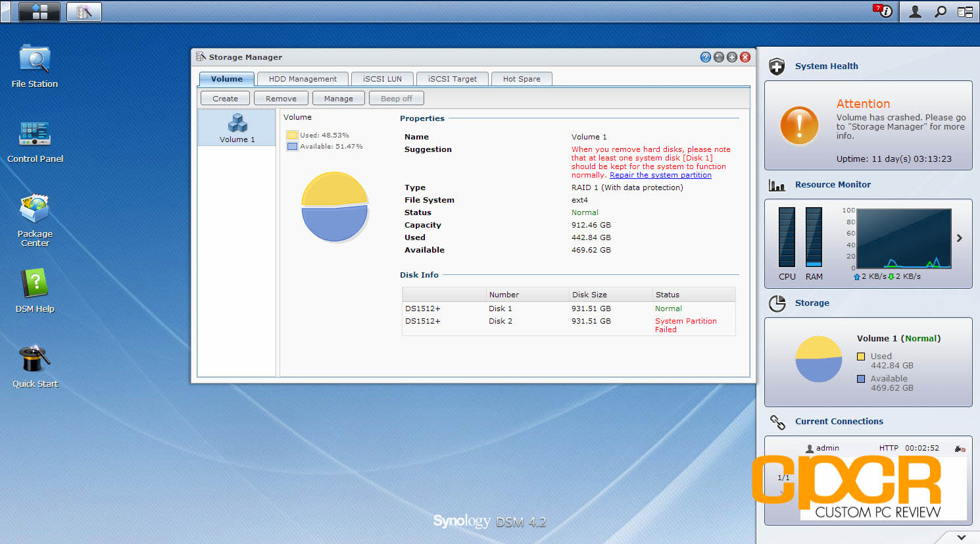
Task: Kick the admin connection icon
Action: [x=960, y=449]
